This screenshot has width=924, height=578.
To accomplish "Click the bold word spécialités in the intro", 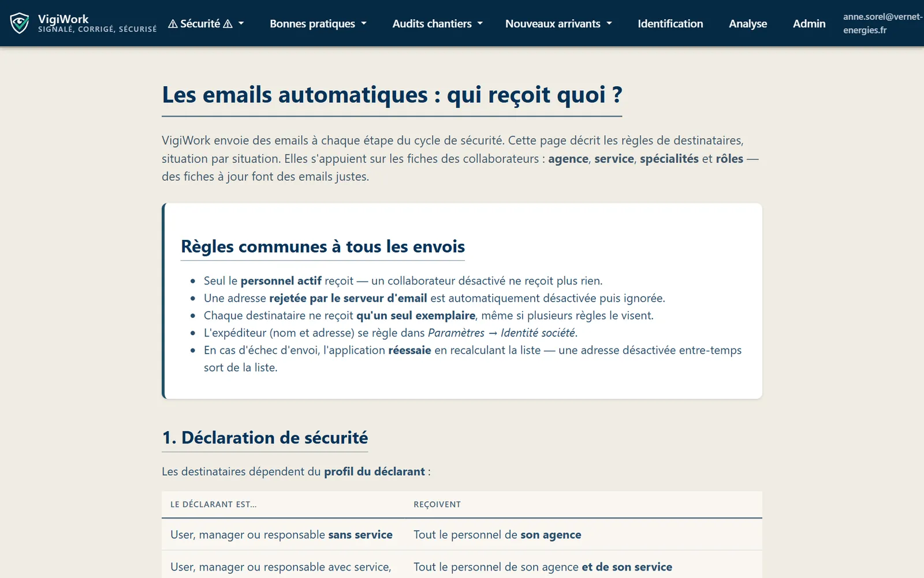I will 669,159.
